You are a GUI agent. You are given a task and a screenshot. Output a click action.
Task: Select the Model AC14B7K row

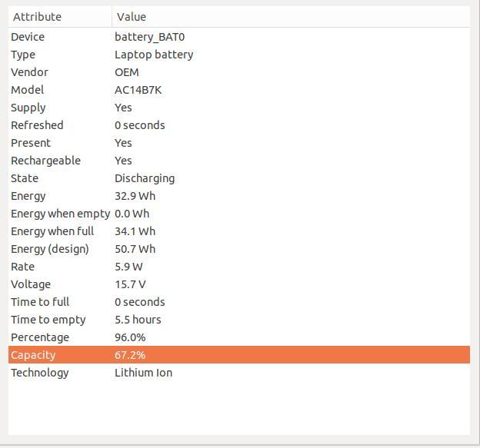pyautogui.click(x=239, y=90)
